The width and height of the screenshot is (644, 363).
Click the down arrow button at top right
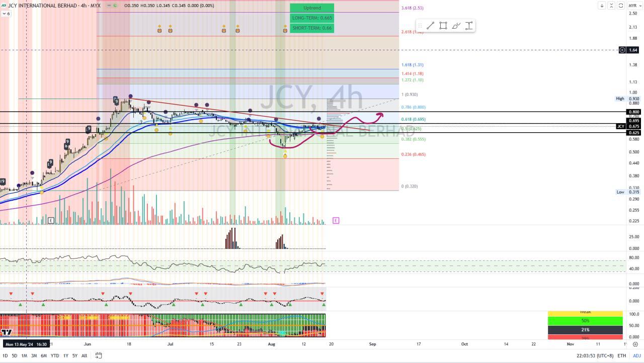[602, 6]
